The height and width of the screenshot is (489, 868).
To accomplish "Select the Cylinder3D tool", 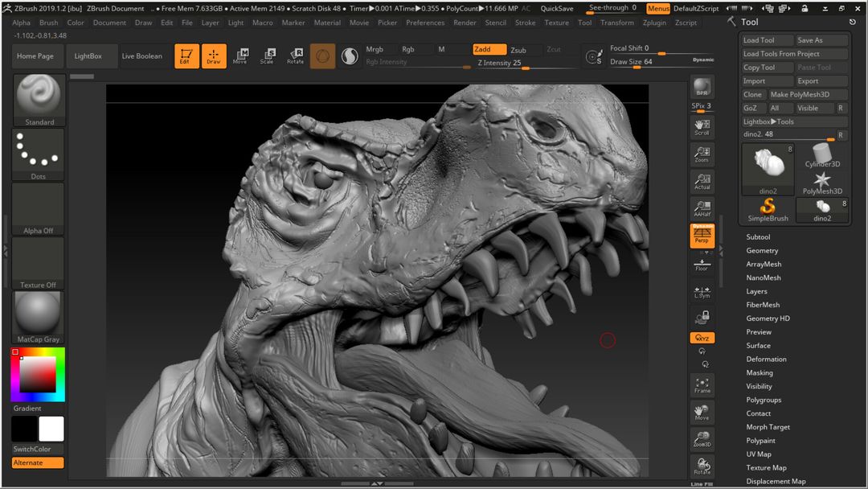I will 822,155.
